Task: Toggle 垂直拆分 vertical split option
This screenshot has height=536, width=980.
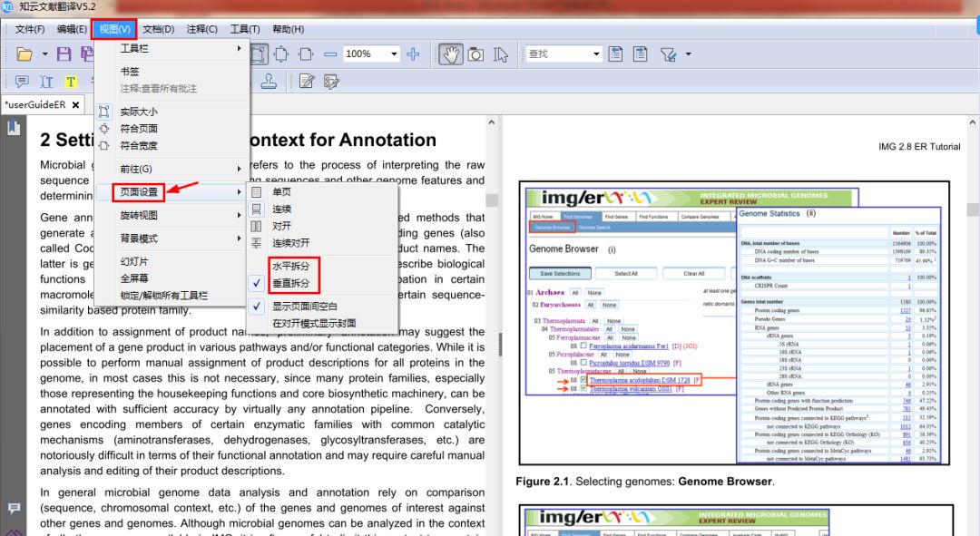Action: pos(290,283)
